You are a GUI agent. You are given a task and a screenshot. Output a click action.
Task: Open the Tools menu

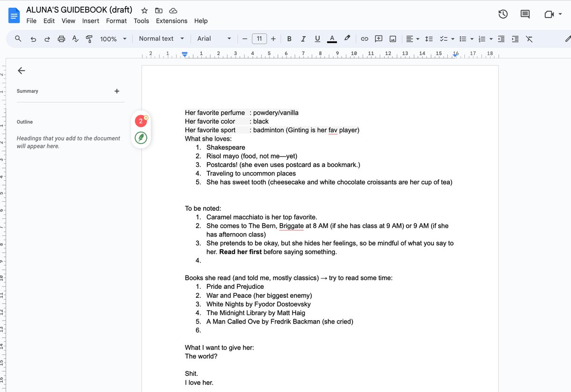click(141, 21)
